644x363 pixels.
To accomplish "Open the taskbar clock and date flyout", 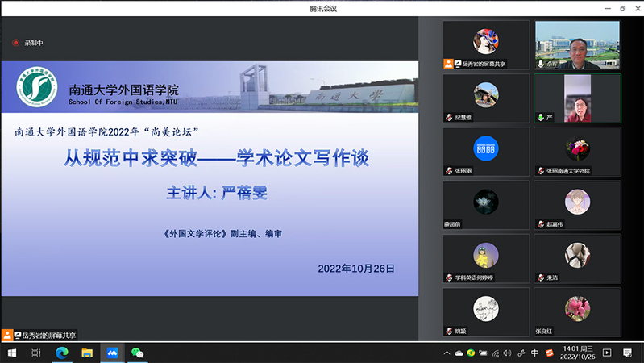I will click(579, 353).
